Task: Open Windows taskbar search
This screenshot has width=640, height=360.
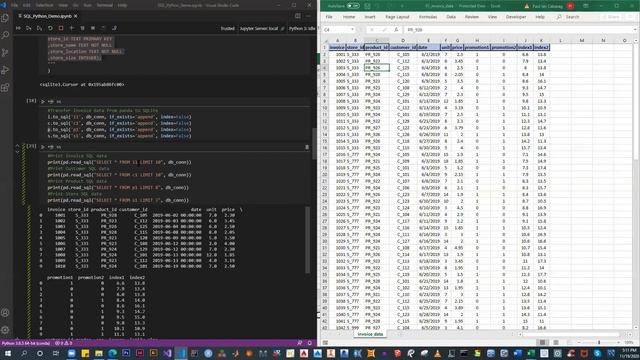Action: pyautogui.click(x=24, y=353)
